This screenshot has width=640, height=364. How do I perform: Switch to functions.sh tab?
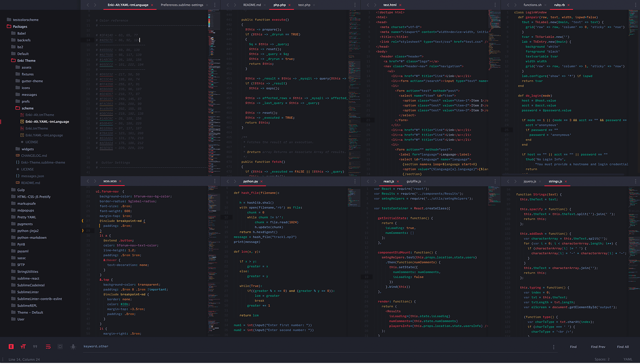click(532, 5)
